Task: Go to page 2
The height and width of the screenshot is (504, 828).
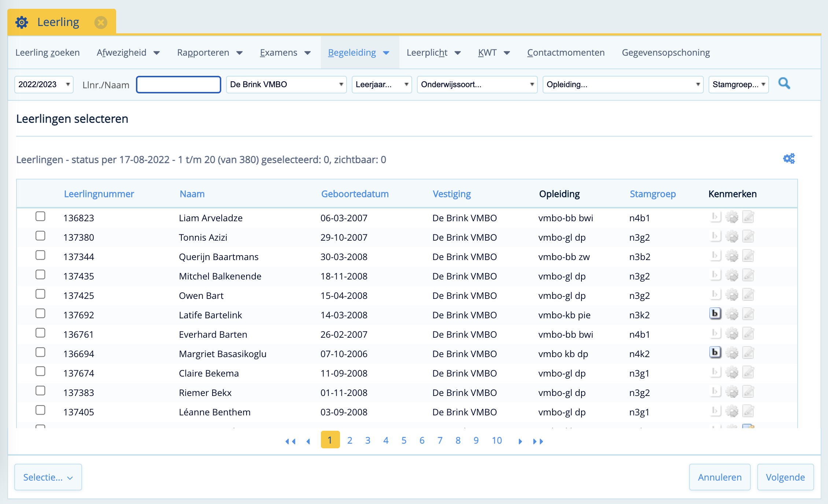Action: [x=350, y=440]
